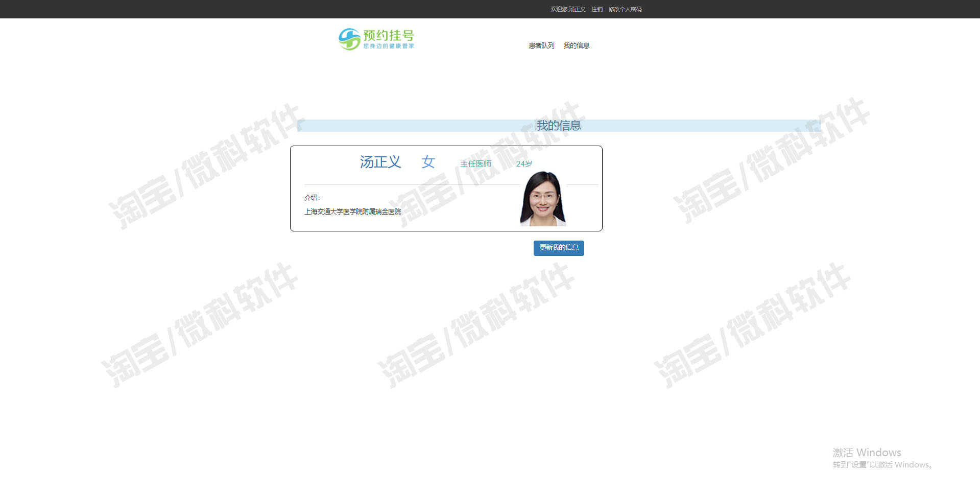
Task: Click the doctor's profile photo
Action: pos(543,199)
